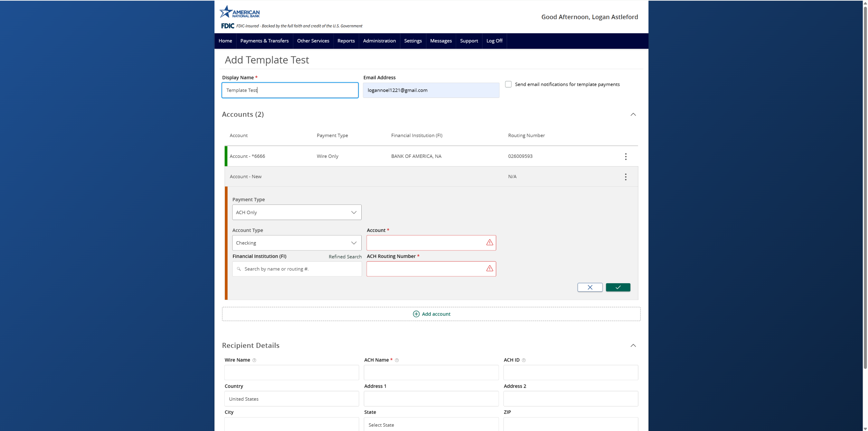Click the help icon beside ACH Name

(x=397, y=360)
